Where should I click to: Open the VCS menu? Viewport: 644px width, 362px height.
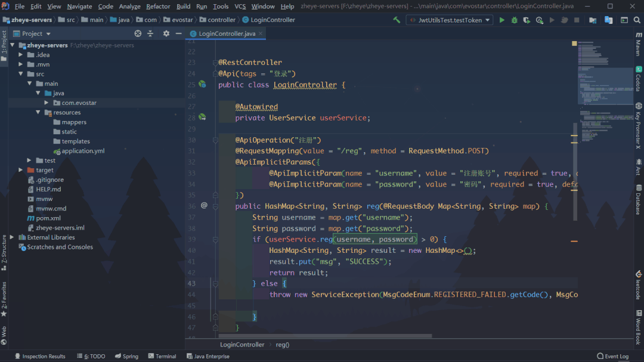pos(240,6)
